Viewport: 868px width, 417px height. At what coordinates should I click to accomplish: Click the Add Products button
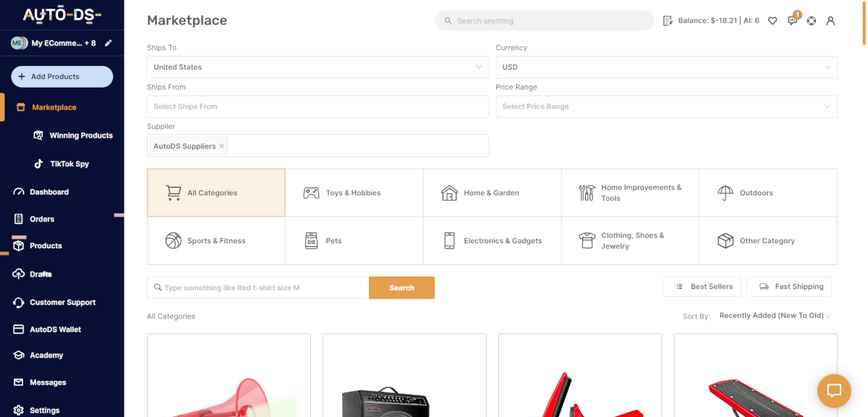[x=62, y=77]
